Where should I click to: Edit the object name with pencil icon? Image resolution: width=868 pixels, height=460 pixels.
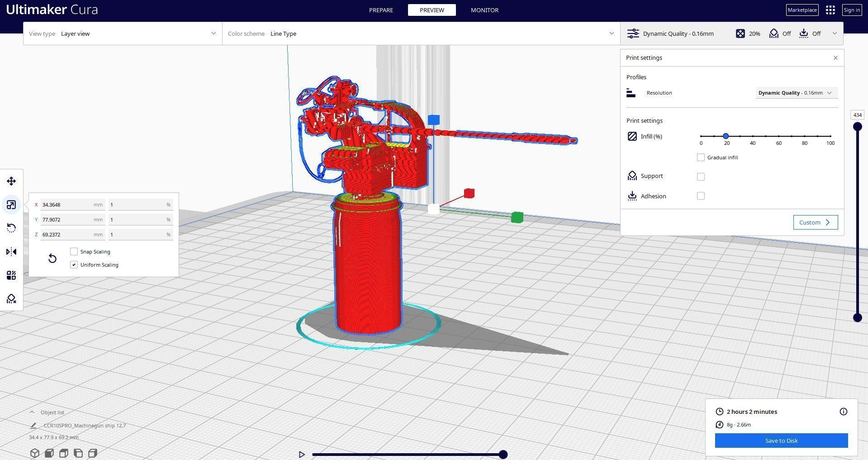click(x=33, y=426)
